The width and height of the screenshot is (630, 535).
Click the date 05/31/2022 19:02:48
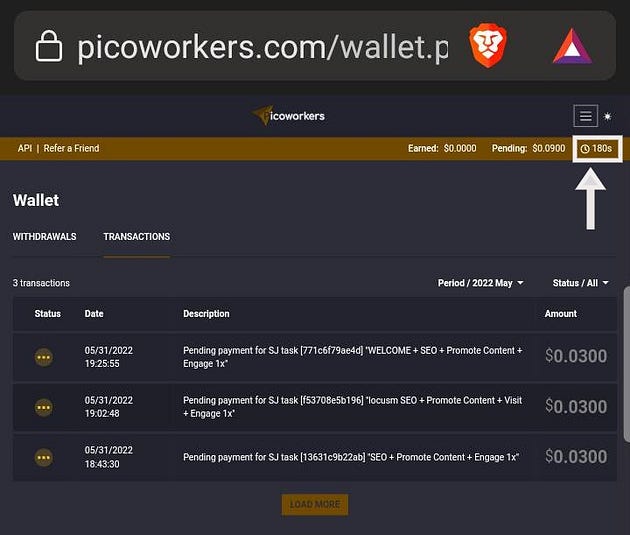tap(108, 407)
